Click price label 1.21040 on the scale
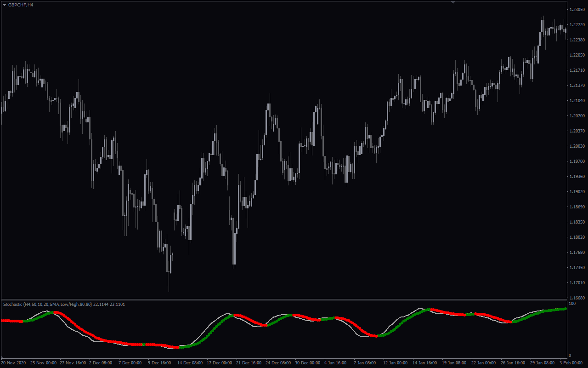The image size is (588, 368). pos(577,100)
